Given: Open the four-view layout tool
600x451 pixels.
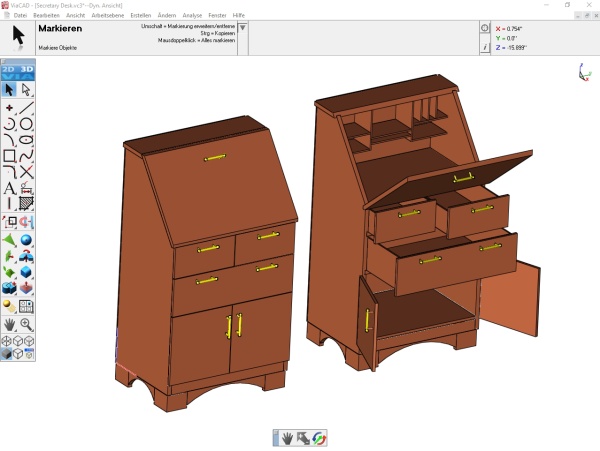Looking at the screenshot, I should [x=26, y=306].
